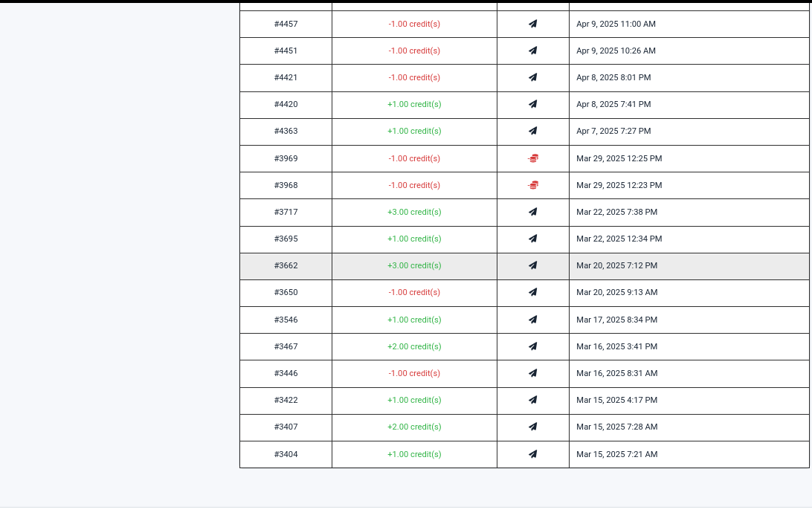812x521 pixels.
Task: Select transaction ID #3717
Action: tap(286, 212)
